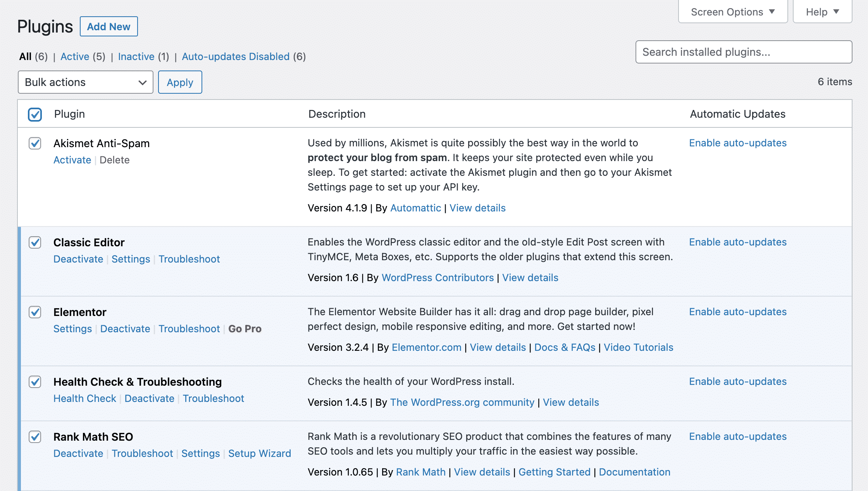Open Elementor Docs & FAQs
This screenshot has width=868, height=491.
point(565,347)
